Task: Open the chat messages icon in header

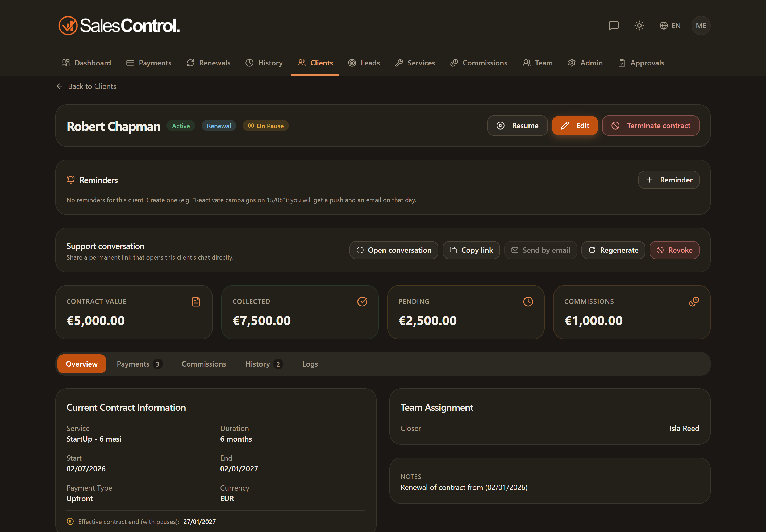Action: click(613, 26)
